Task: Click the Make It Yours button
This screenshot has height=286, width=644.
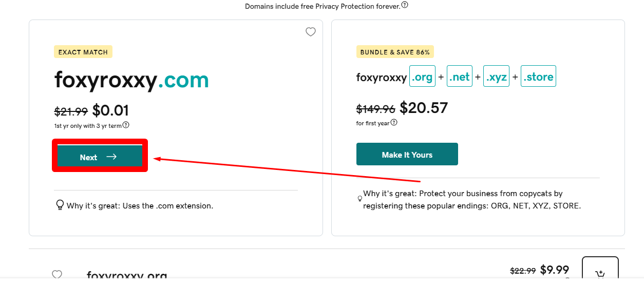Action: pos(407,155)
